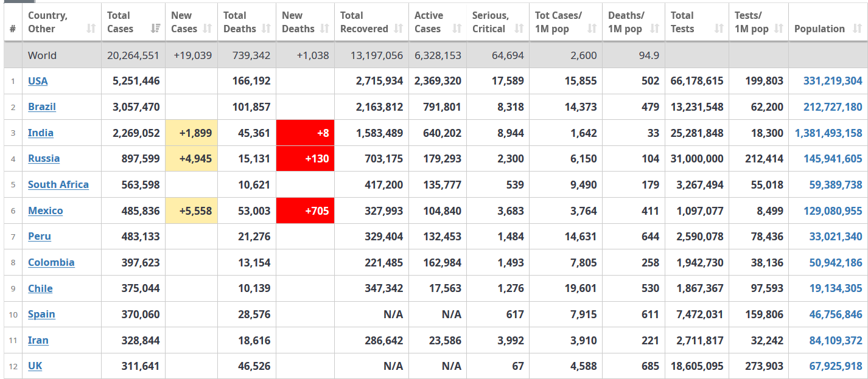Open Colombia population link 50,942,186

click(836, 262)
